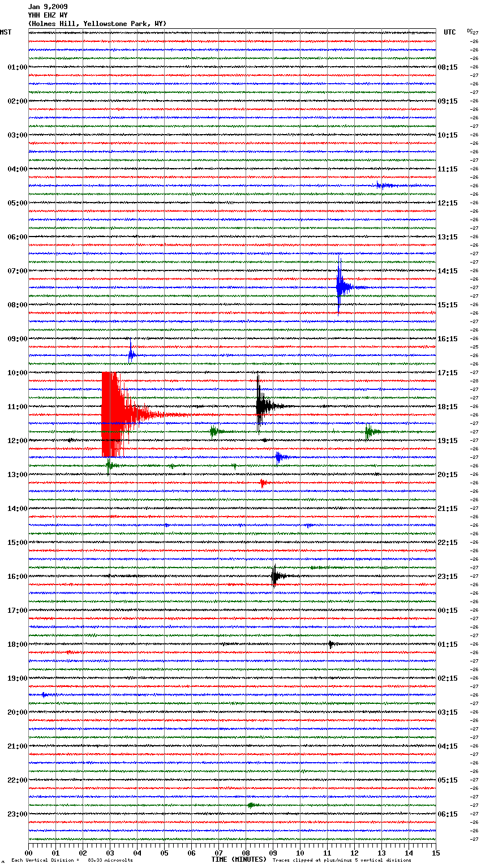The image size is (481, 868).
Task: Click the small red event below 13:00 MST
Action: coord(263,483)
